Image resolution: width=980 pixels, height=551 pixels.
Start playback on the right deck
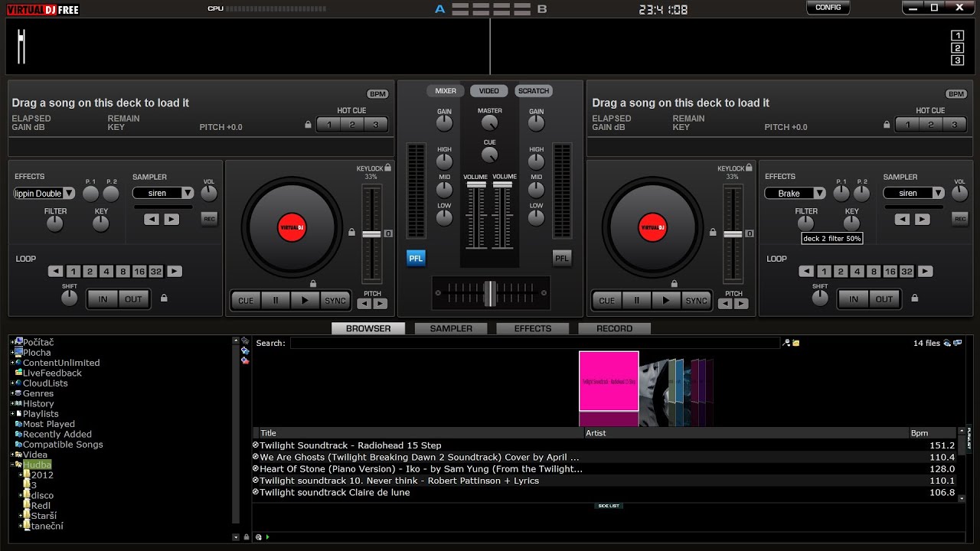tap(666, 301)
